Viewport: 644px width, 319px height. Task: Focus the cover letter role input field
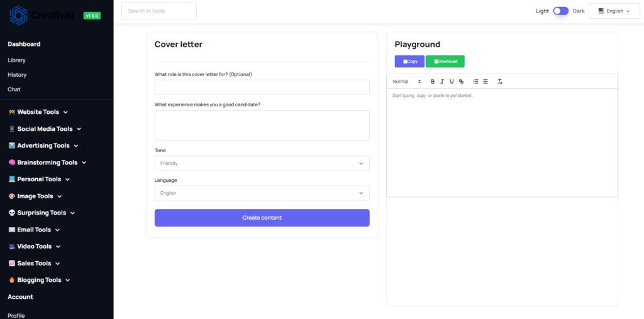tap(262, 87)
